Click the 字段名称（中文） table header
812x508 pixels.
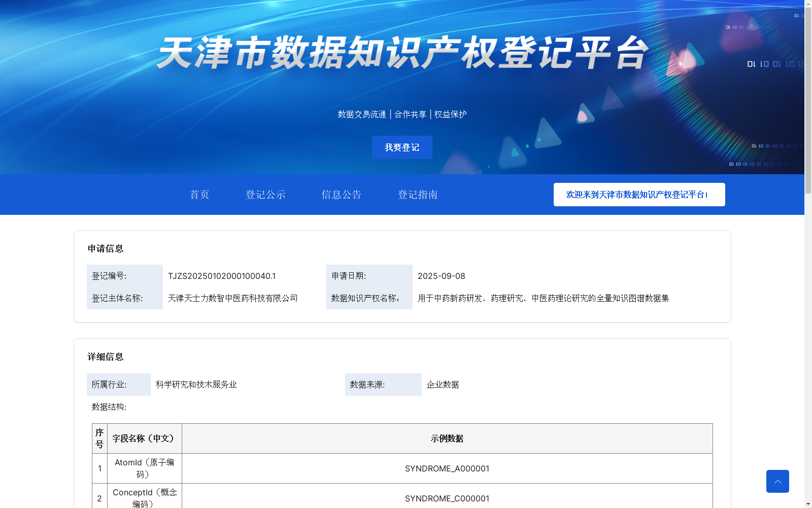click(x=145, y=438)
